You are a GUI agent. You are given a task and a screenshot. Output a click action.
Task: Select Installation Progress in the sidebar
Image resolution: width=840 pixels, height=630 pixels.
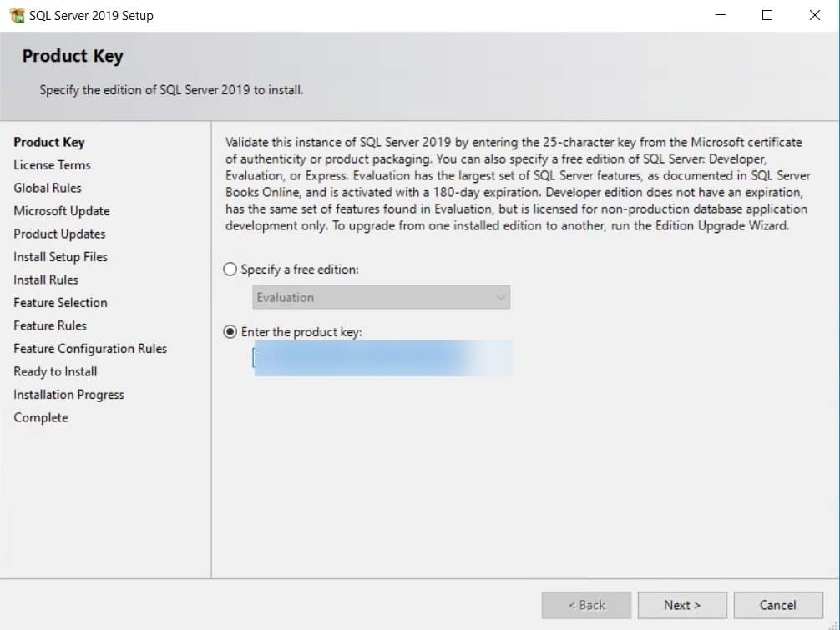[68, 394]
